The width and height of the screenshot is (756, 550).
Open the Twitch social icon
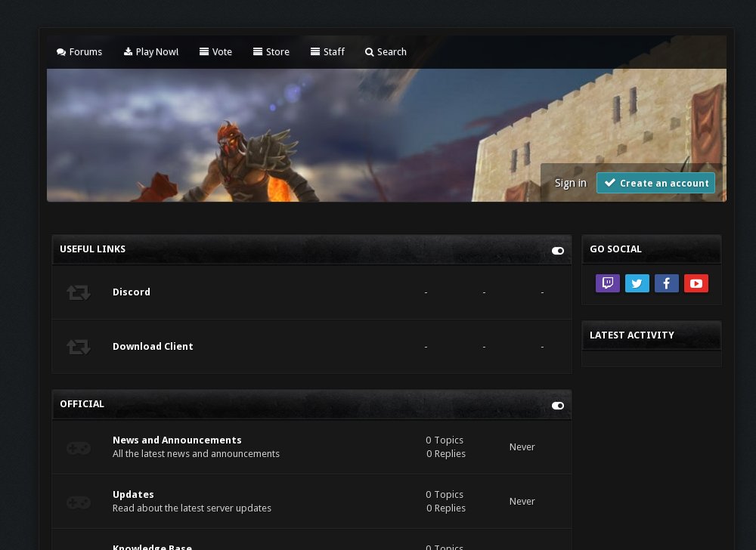pyautogui.click(x=607, y=283)
